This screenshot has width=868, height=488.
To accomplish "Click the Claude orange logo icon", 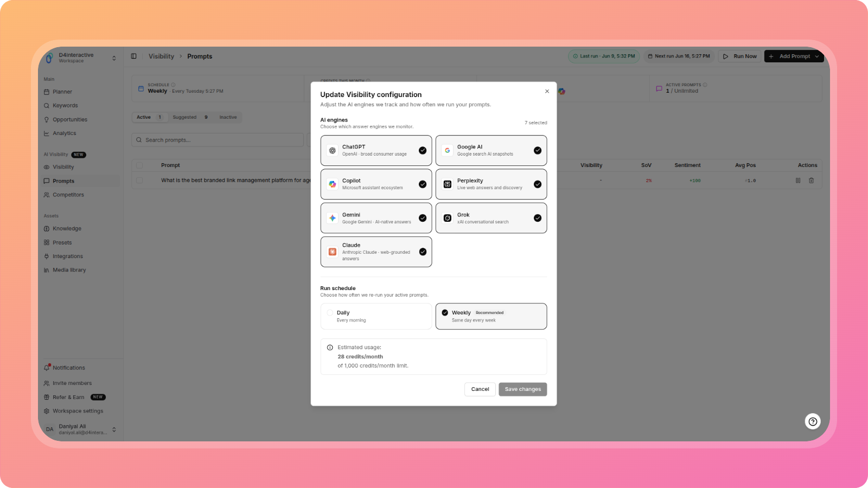I will click(333, 252).
